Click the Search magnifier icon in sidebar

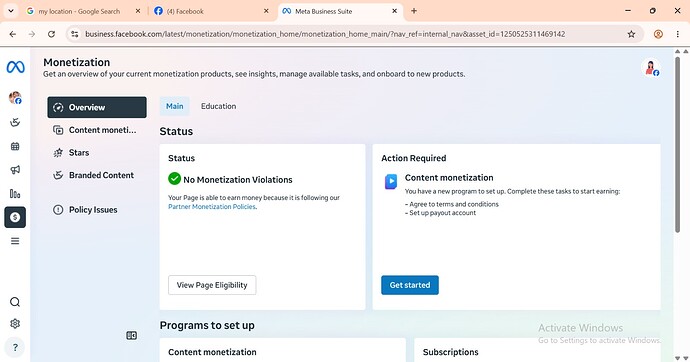click(x=15, y=302)
